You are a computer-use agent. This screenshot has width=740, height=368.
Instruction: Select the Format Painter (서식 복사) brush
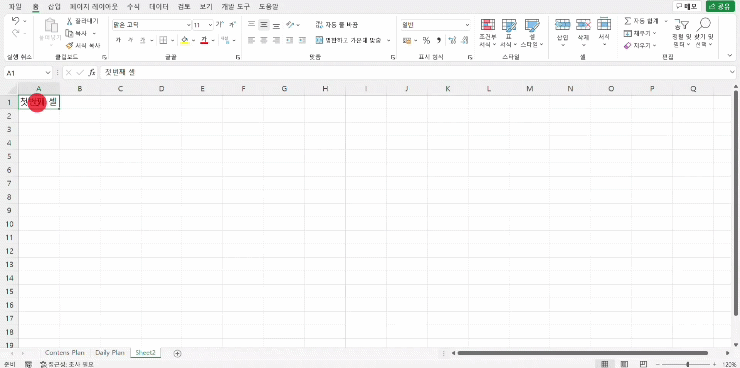(69, 45)
